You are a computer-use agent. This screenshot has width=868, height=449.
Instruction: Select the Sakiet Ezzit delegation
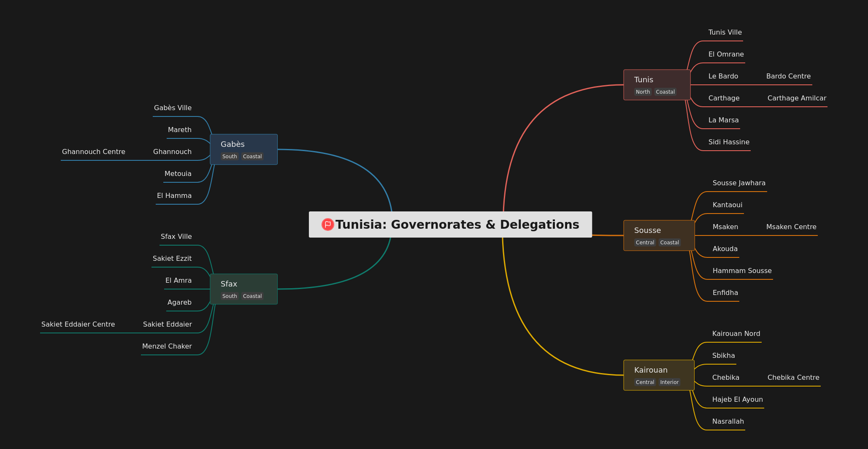(172, 259)
